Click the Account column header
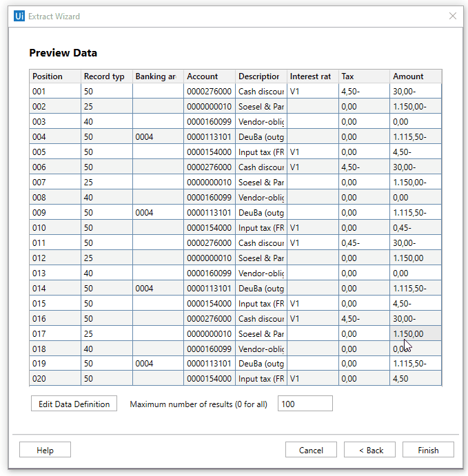 click(x=210, y=76)
